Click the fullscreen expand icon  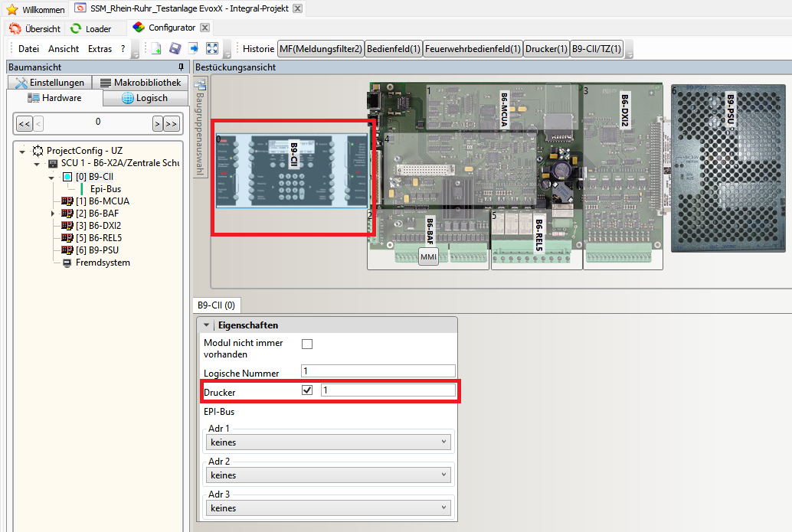coord(212,48)
